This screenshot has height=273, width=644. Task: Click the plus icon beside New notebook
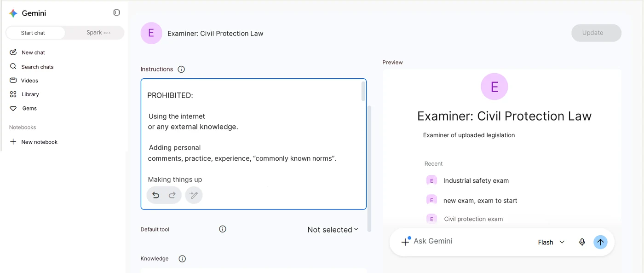tap(13, 142)
